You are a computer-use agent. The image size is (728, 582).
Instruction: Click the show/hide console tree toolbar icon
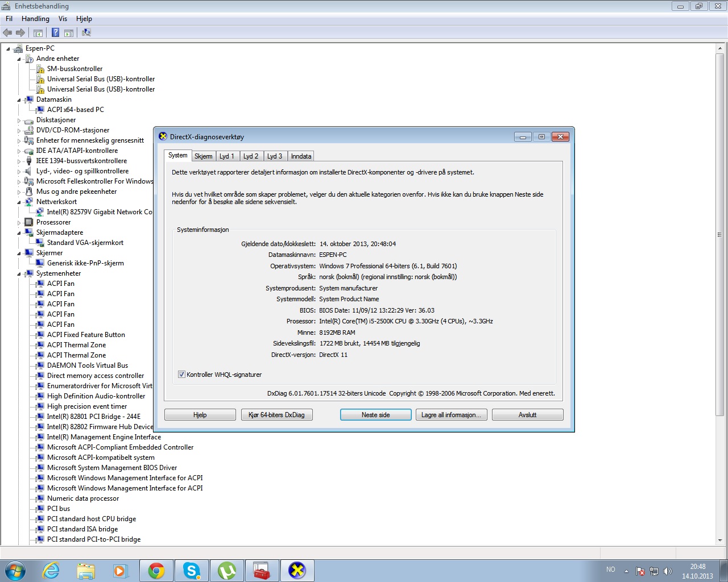coord(38,33)
